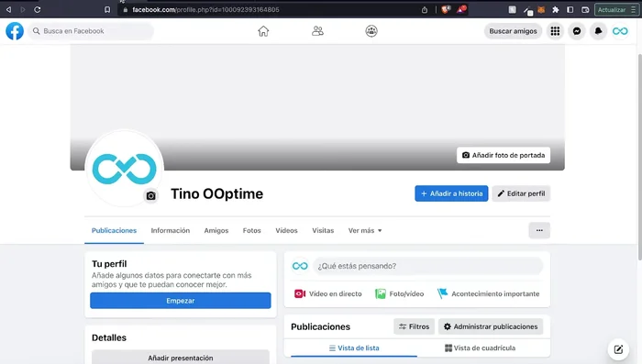Screen dimensions: 642x364
Task: Click the Editar perfil button
Action: (x=521, y=193)
